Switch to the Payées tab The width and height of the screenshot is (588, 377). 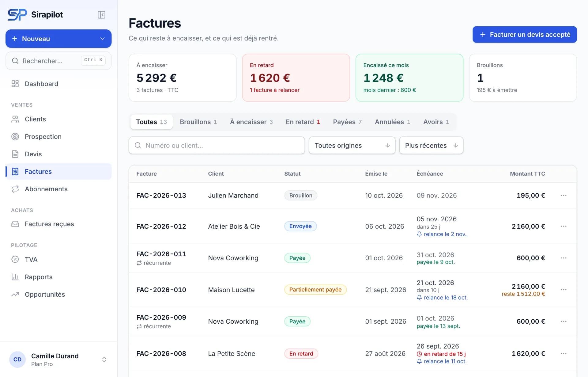[347, 122]
